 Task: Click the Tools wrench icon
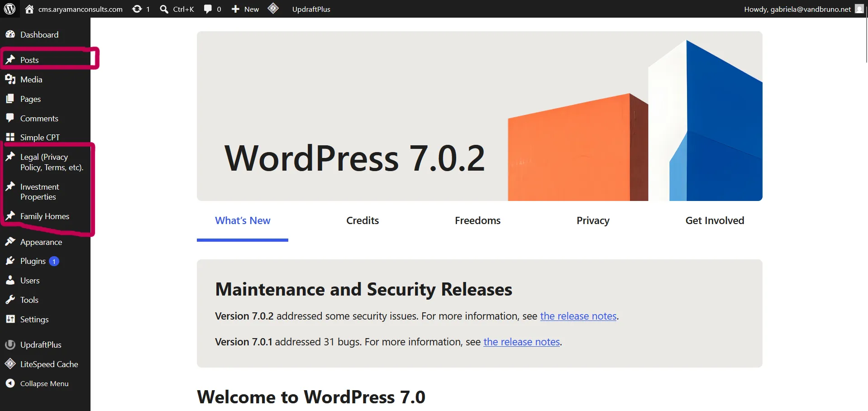[x=10, y=300]
